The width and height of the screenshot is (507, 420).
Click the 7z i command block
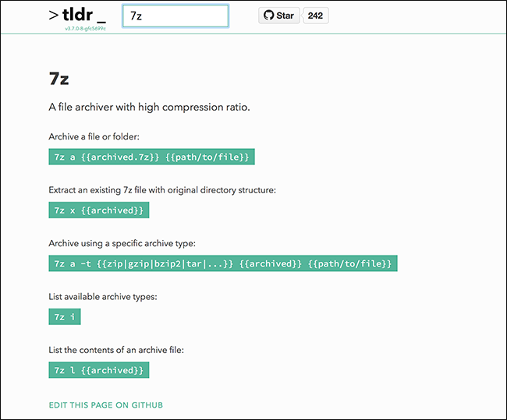coord(65,316)
